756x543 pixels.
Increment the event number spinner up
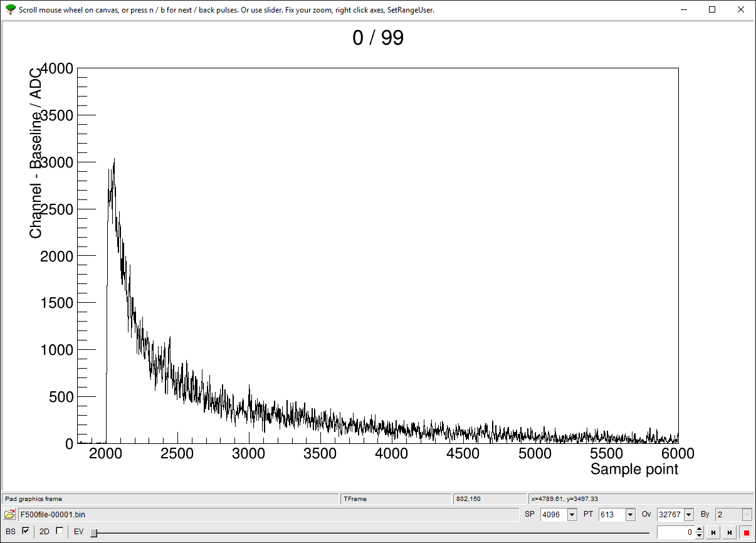pos(700,529)
